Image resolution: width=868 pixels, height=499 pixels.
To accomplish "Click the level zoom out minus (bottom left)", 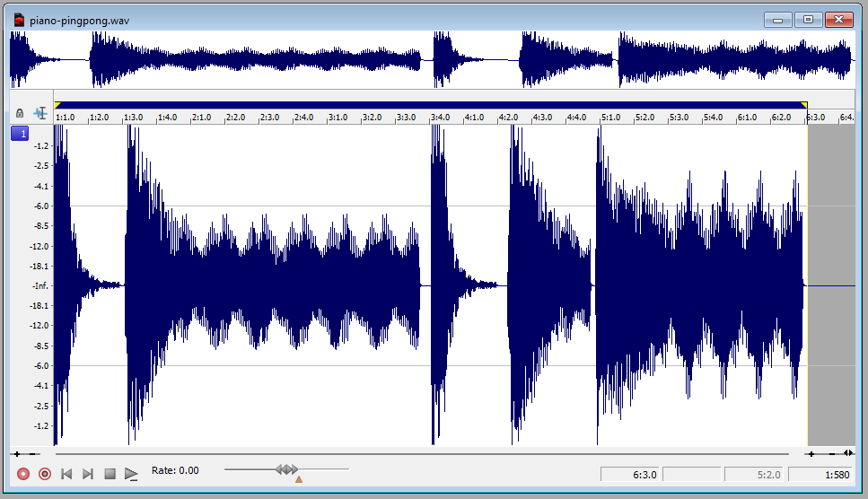I will (34, 454).
